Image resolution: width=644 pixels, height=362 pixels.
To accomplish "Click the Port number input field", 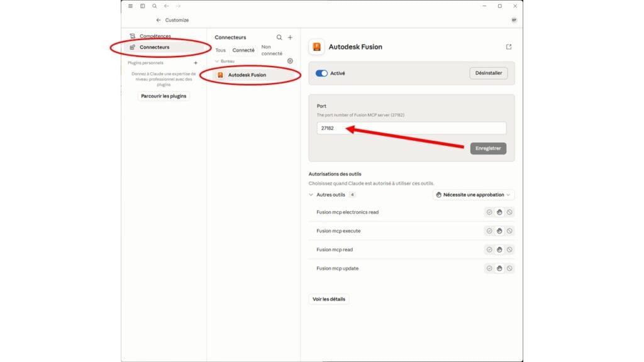I will pos(411,128).
